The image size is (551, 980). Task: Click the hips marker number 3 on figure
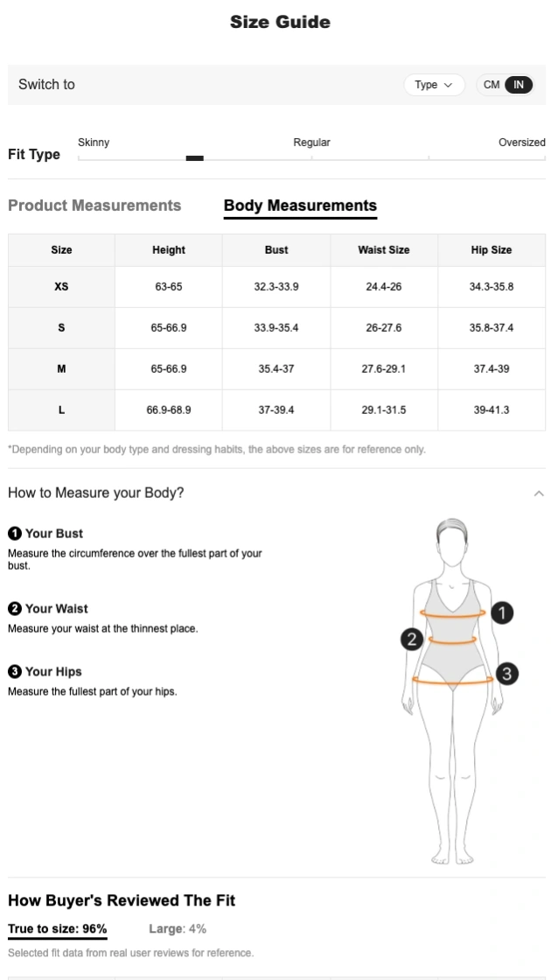(507, 674)
